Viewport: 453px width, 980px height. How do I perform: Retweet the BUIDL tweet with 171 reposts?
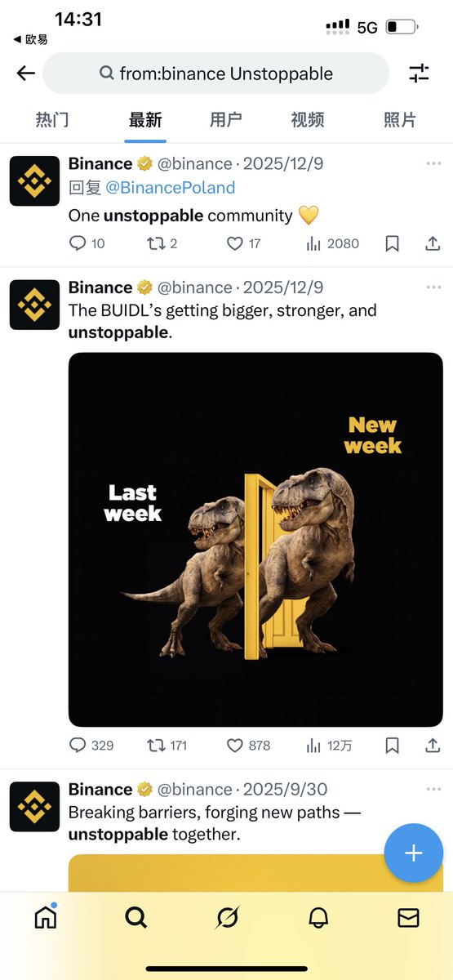point(155,745)
